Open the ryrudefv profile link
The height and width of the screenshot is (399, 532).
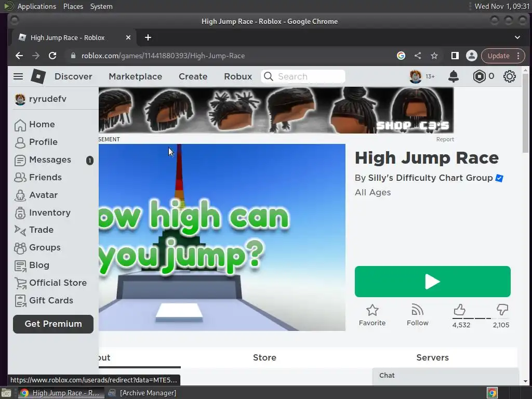point(41,99)
